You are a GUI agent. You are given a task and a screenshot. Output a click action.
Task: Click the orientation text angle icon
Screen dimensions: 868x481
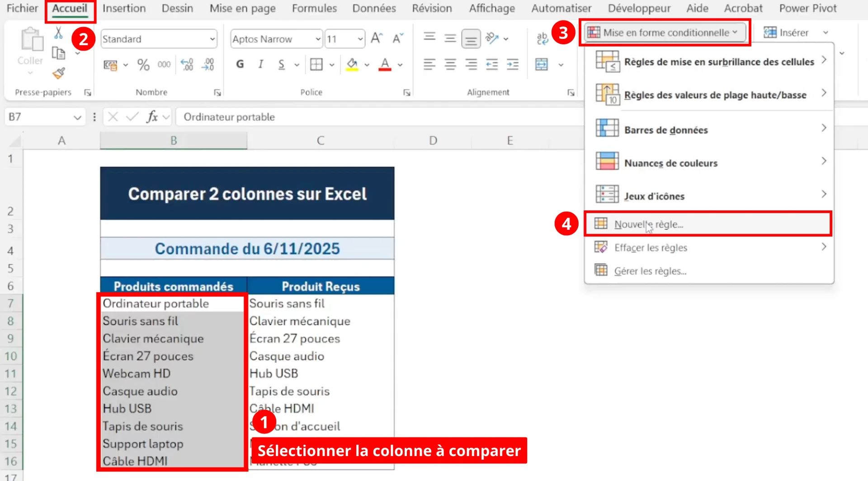click(x=492, y=38)
